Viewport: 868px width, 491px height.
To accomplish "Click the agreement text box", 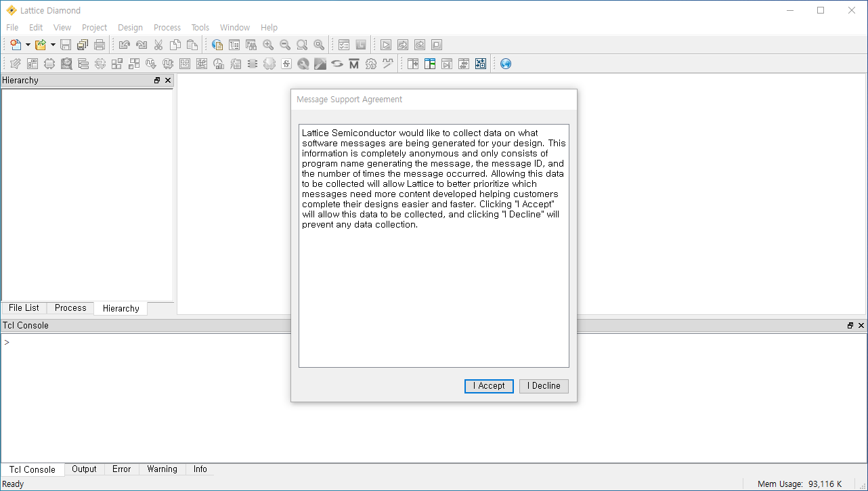I will [x=434, y=246].
